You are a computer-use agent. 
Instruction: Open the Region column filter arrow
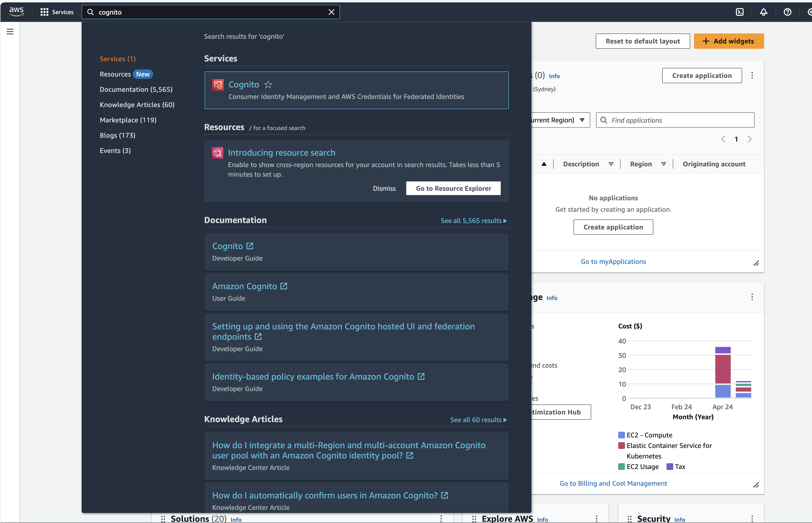tap(663, 164)
